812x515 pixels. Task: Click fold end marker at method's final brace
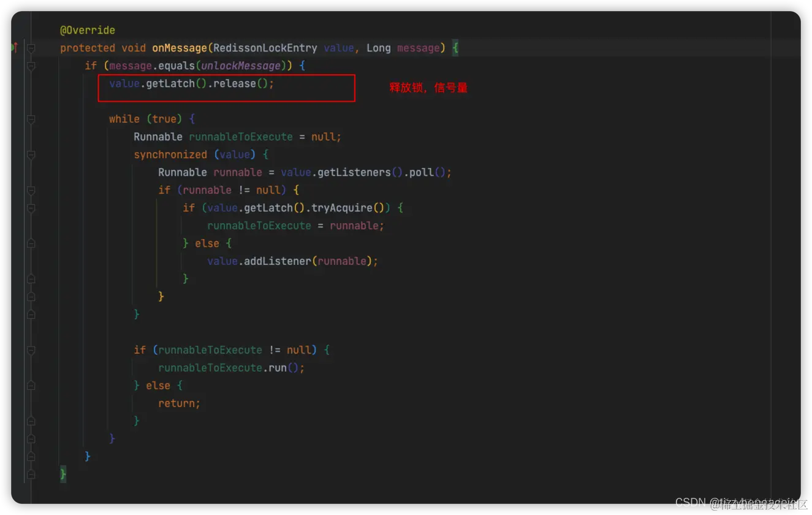pyautogui.click(x=31, y=475)
